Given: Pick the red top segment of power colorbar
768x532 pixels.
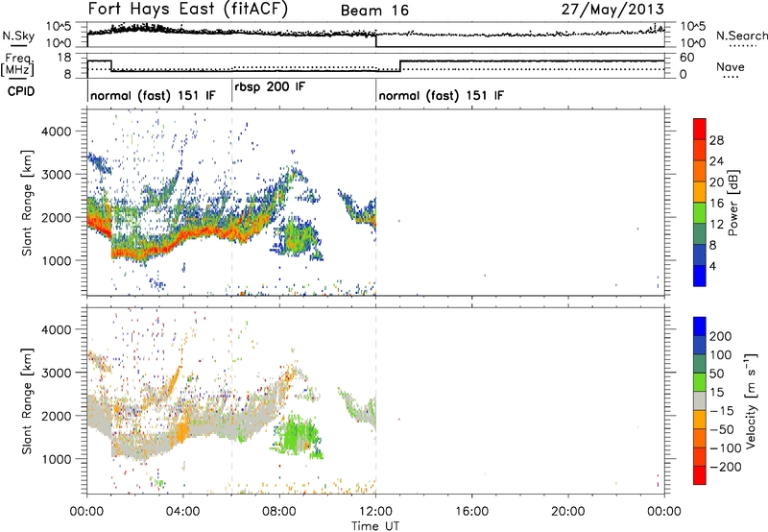Looking at the screenshot, I should coord(700,130).
